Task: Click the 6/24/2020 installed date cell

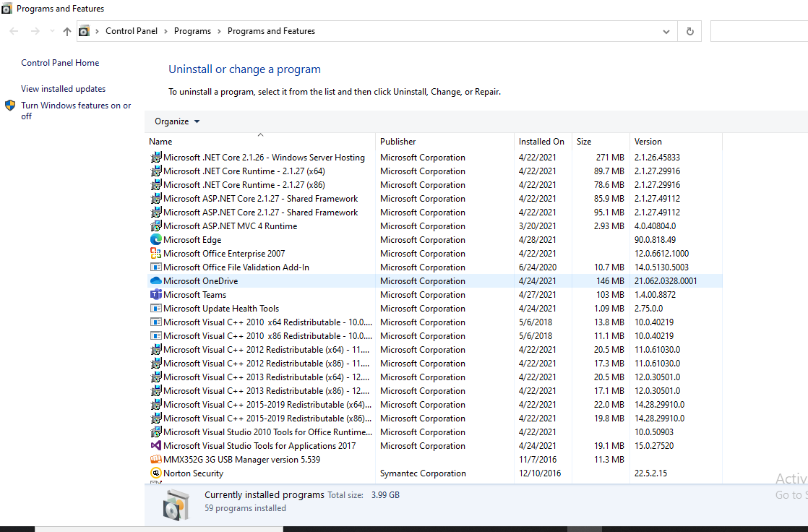Action: [x=538, y=267]
